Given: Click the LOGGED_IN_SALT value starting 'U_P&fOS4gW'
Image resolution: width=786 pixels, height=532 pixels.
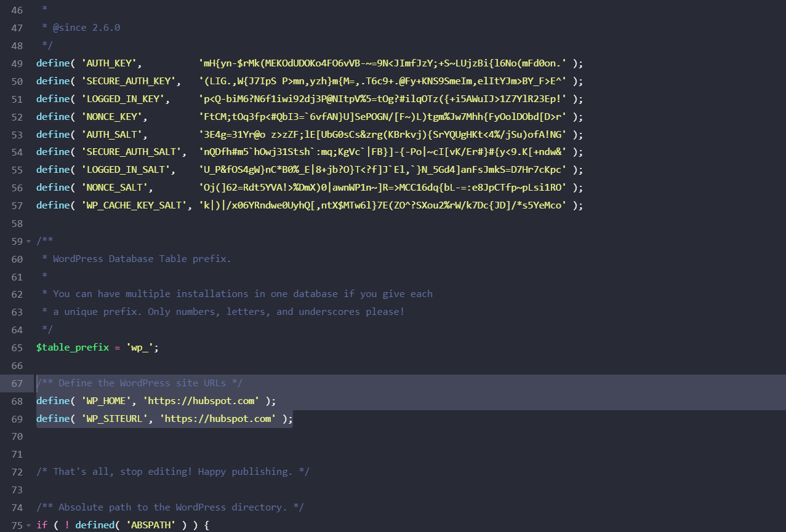Looking at the screenshot, I should pos(383,170).
